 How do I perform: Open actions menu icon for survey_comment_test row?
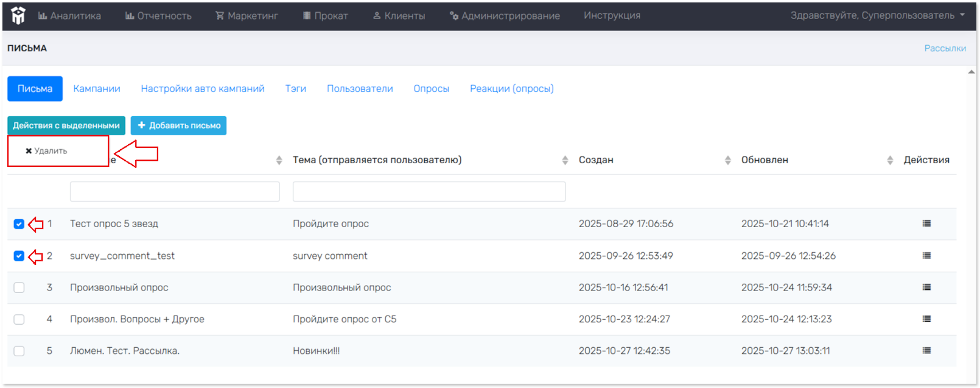pyautogui.click(x=926, y=256)
